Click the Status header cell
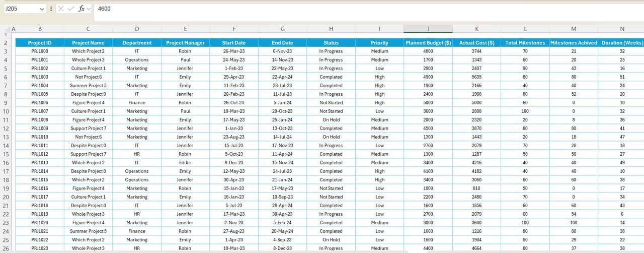644x253 pixels. click(x=331, y=43)
